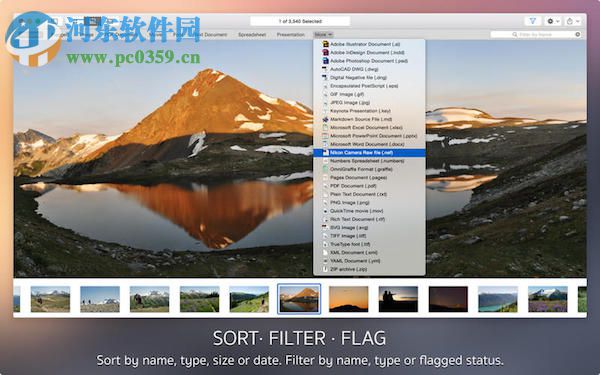600x375 pixels.
Task: Choose Numbers Spreadsheet (.numbers)
Action: 369,161
